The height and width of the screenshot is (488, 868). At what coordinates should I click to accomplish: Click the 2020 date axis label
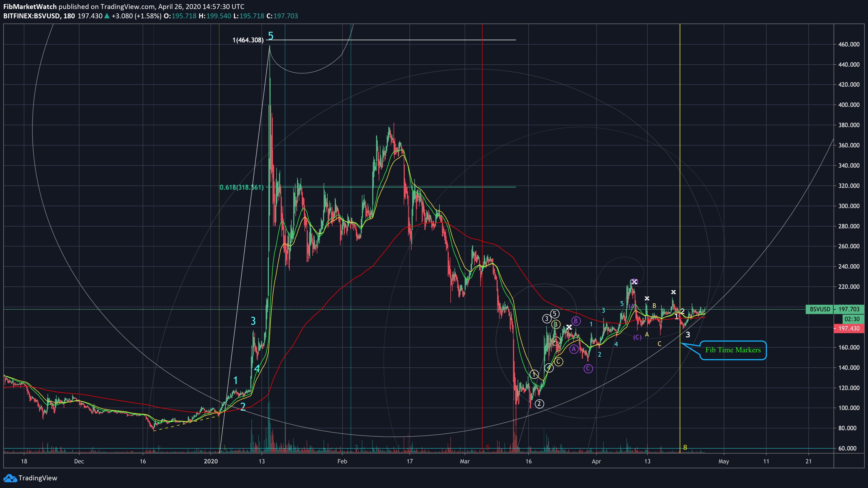[x=211, y=461]
